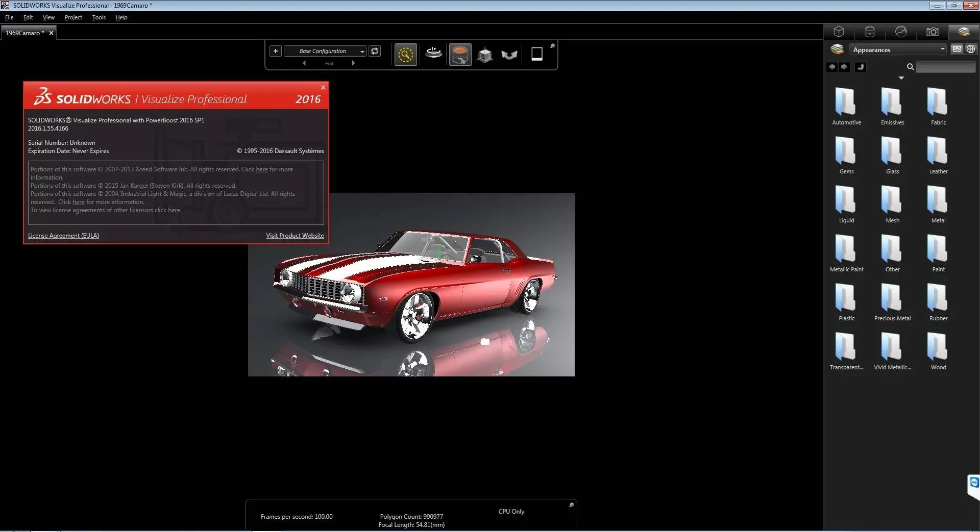Click the next configuration right arrow
The width and height of the screenshot is (980, 532).
[353, 63]
